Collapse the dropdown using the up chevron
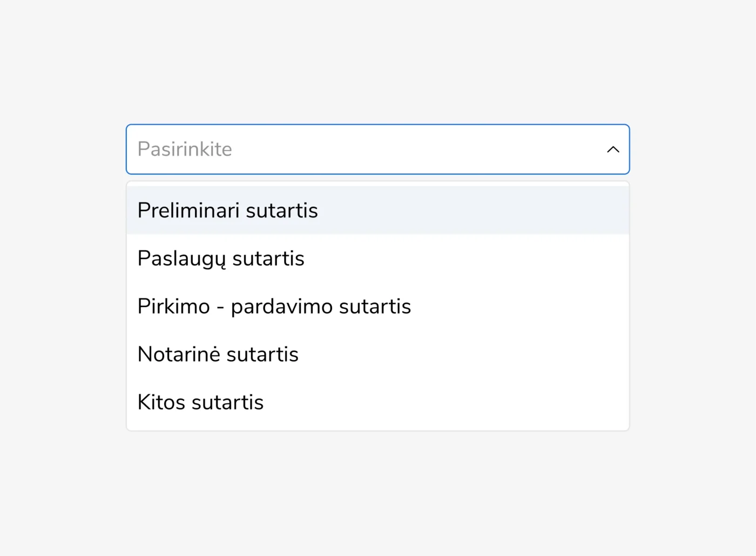The height and width of the screenshot is (556, 756). click(613, 150)
